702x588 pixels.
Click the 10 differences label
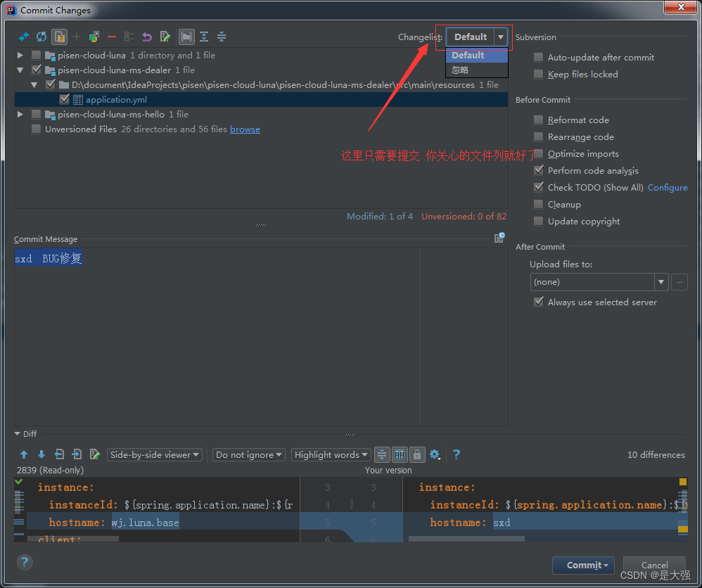tap(656, 454)
